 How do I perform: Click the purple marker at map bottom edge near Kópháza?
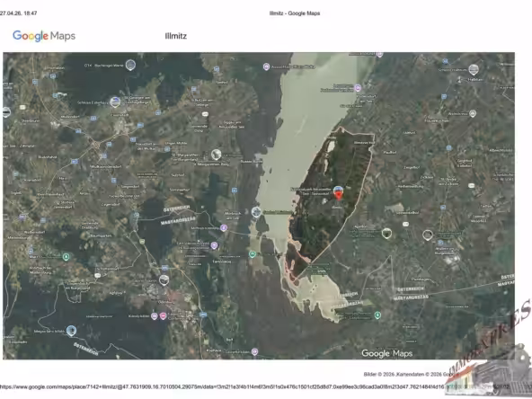pos(255,352)
